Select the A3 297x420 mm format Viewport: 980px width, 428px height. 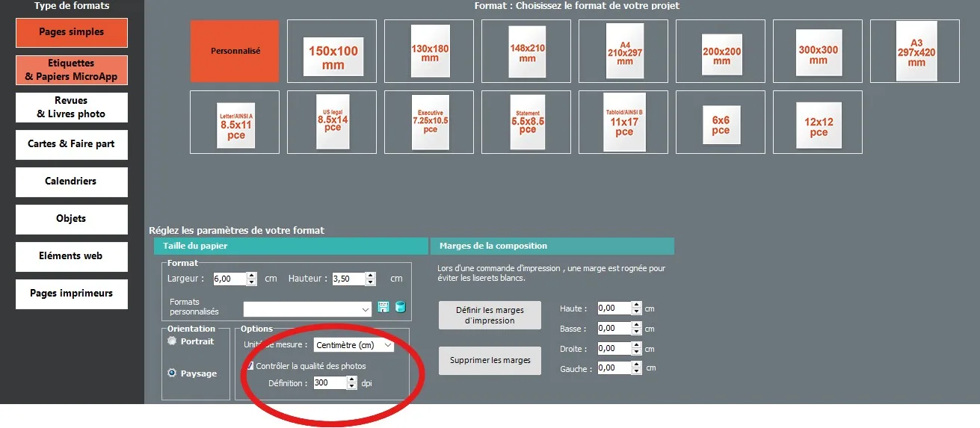point(915,51)
